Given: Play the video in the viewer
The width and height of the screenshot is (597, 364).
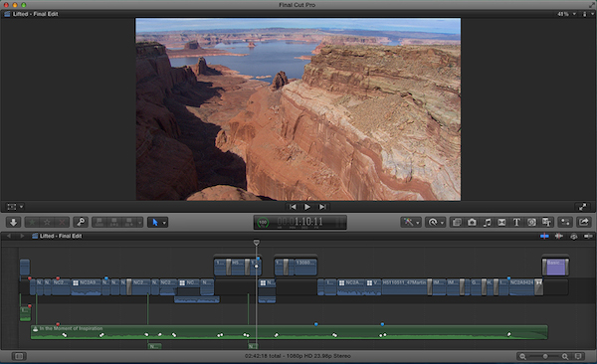Looking at the screenshot, I should [307, 207].
